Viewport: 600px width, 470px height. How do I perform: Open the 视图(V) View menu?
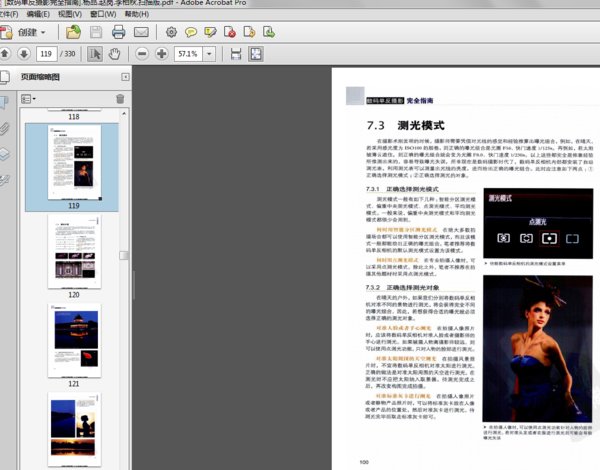[69, 15]
